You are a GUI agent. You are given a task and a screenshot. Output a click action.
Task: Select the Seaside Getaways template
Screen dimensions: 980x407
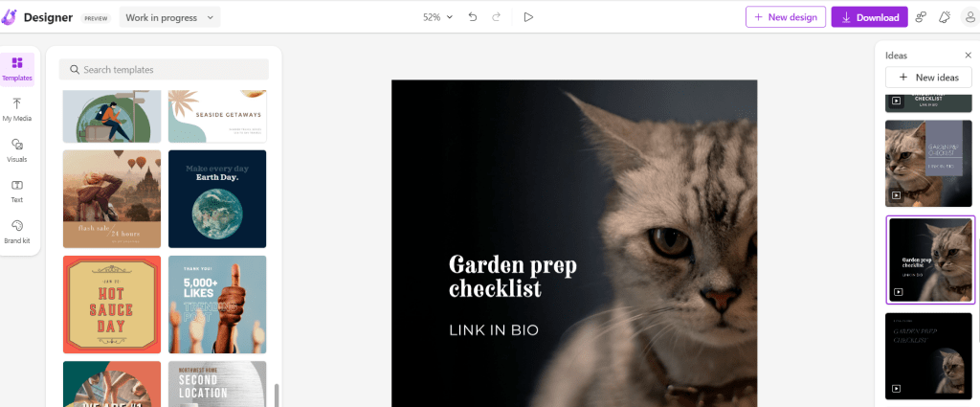coord(217,116)
